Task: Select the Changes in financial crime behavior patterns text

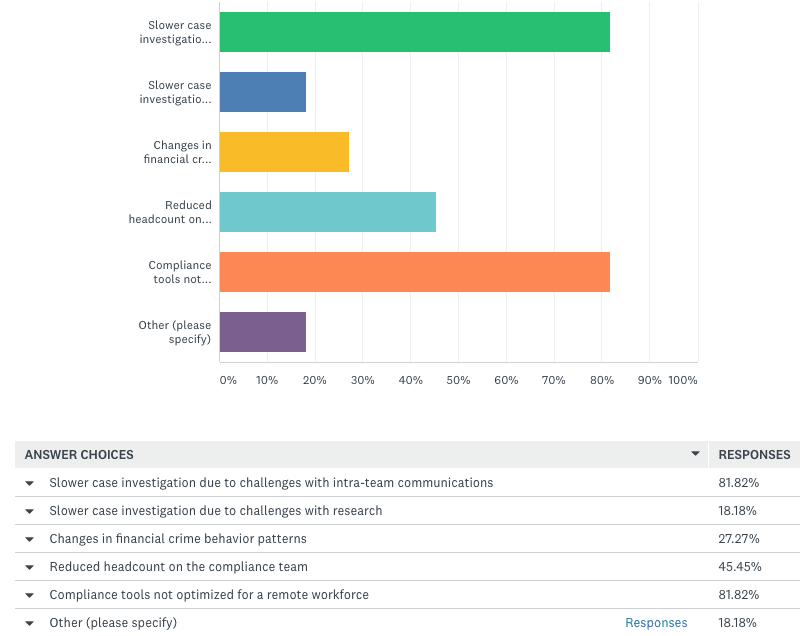Action: click(x=178, y=539)
